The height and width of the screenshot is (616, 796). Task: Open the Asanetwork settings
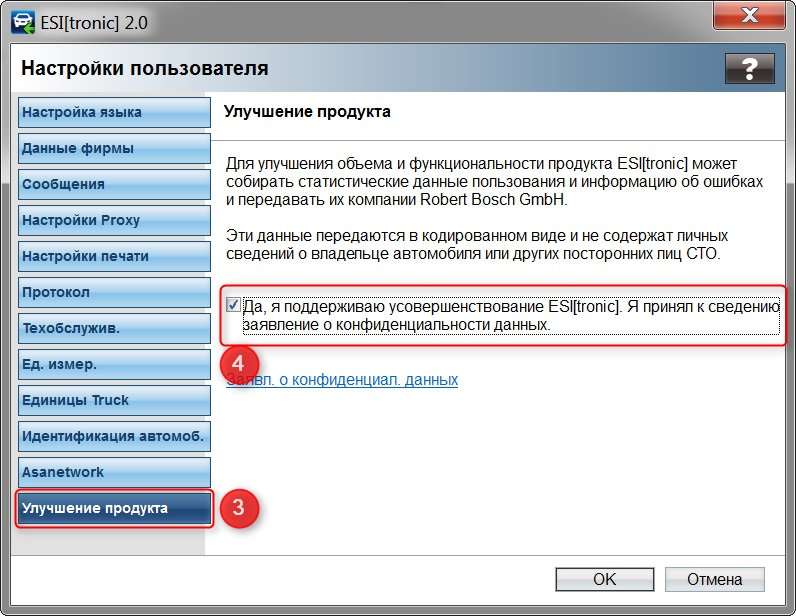pos(114,472)
